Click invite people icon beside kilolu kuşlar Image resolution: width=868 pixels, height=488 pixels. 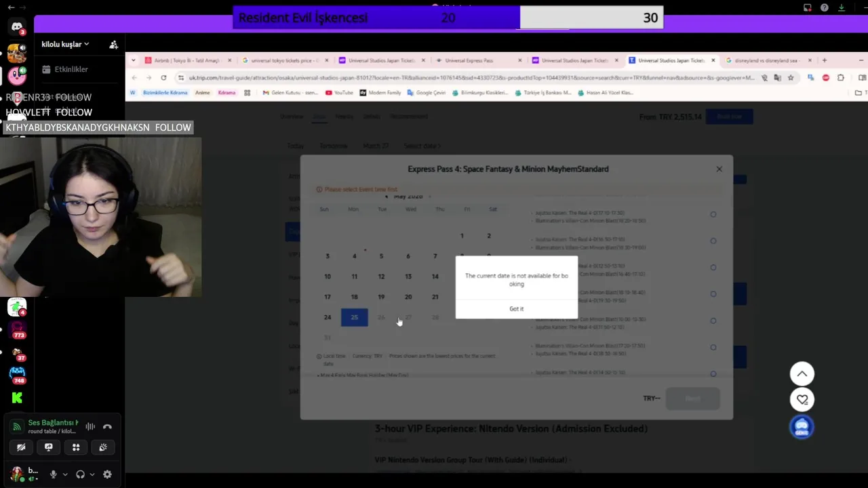[113, 45]
